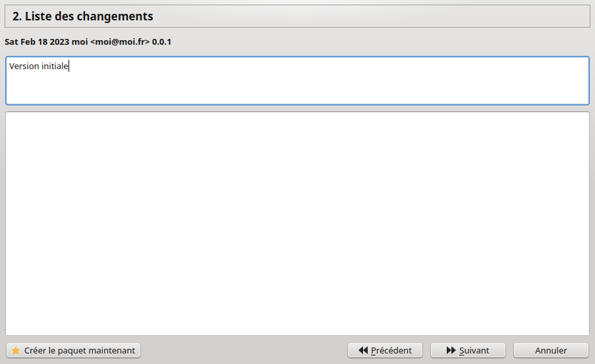Focus the changelog entry field containing Version initiale
The image size is (595, 364).
(x=298, y=80)
